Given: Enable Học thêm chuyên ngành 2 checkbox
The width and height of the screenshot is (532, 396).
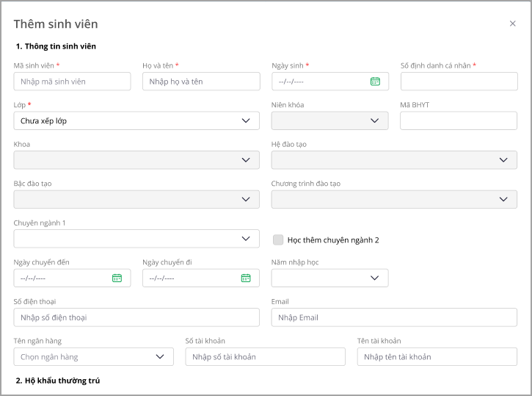Looking at the screenshot, I should click(278, 240).
